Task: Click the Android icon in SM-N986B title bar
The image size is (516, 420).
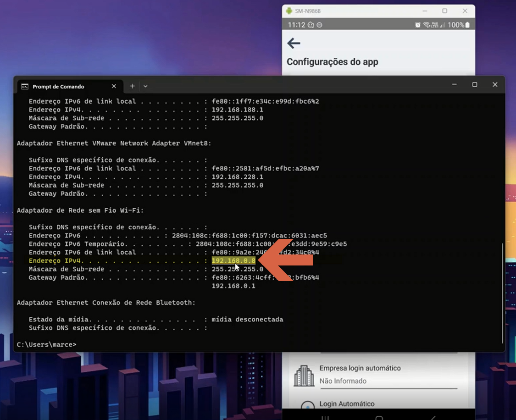Action: pos(289,11)
